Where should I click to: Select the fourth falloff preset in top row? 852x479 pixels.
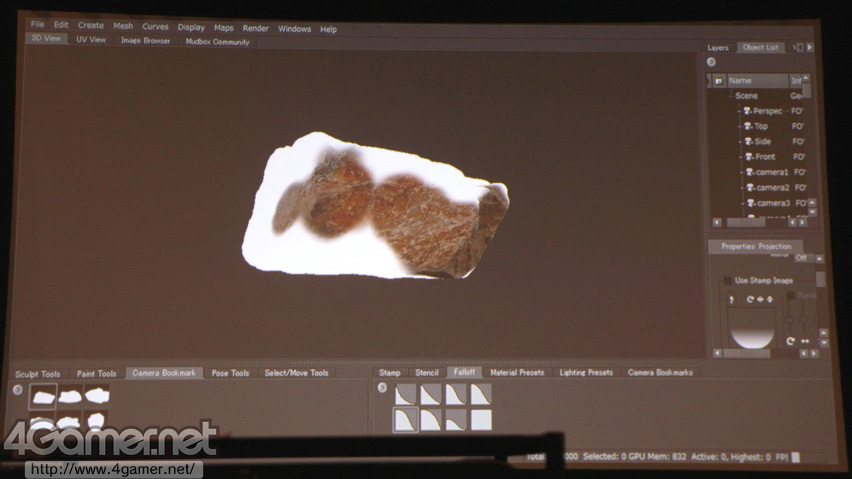pyautogui.click(x=481, y=394)
